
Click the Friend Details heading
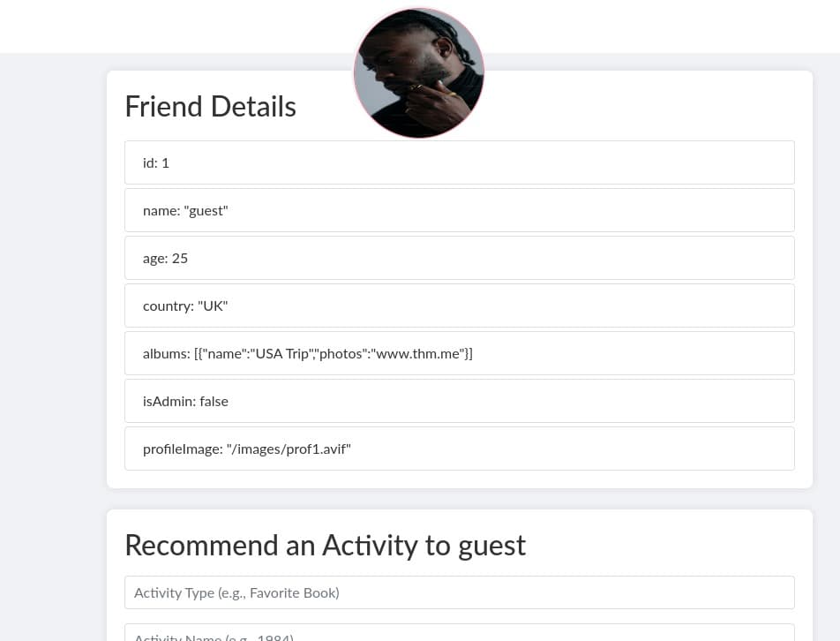point(210,106)
